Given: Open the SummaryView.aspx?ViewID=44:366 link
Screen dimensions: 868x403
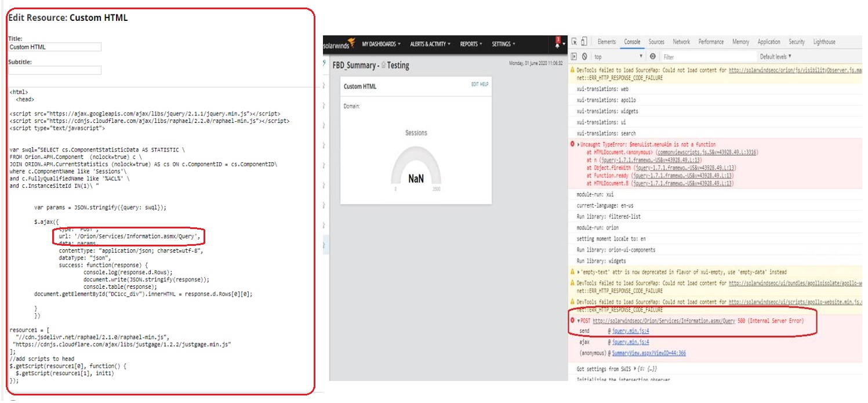Looking at the screenshot, I should [648, 353].
